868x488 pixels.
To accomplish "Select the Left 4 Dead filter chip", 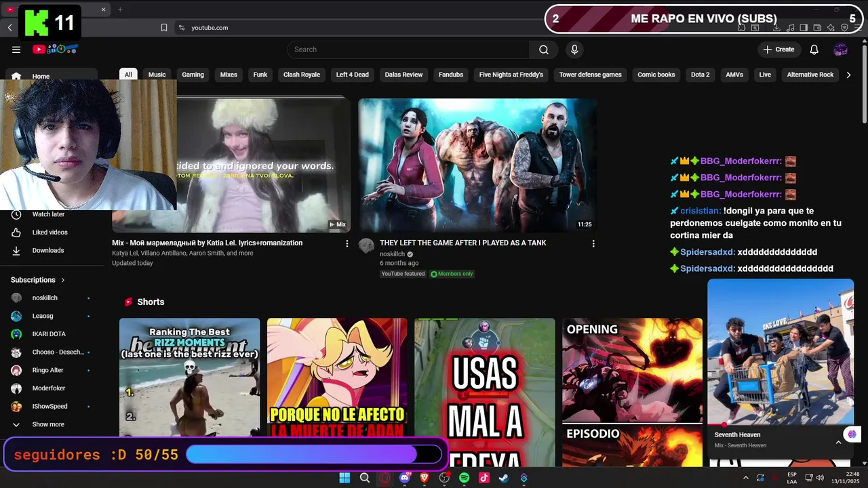I will point(353,75).
